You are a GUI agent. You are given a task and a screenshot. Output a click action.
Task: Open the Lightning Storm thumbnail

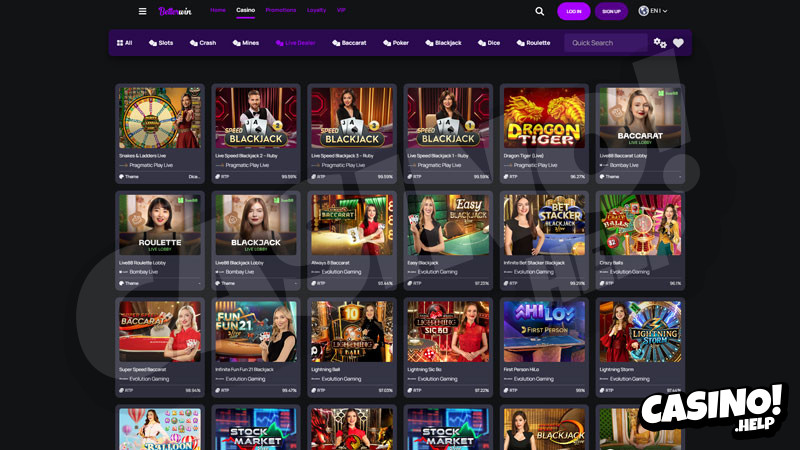pos(640,332)
